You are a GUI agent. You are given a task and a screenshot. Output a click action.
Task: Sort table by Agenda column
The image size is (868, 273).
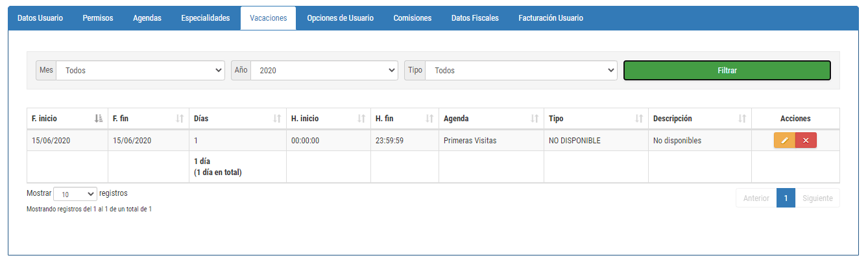491,119
